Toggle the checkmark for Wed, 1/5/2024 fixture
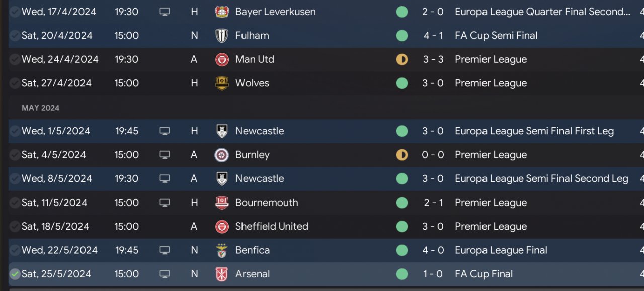Screen dimensions: 644x291 [15, 131]
